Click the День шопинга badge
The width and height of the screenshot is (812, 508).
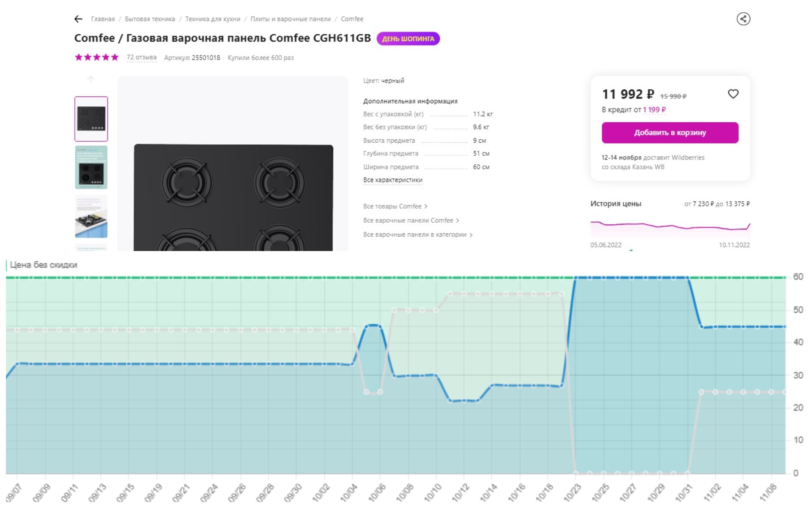[x=408, y=39]
